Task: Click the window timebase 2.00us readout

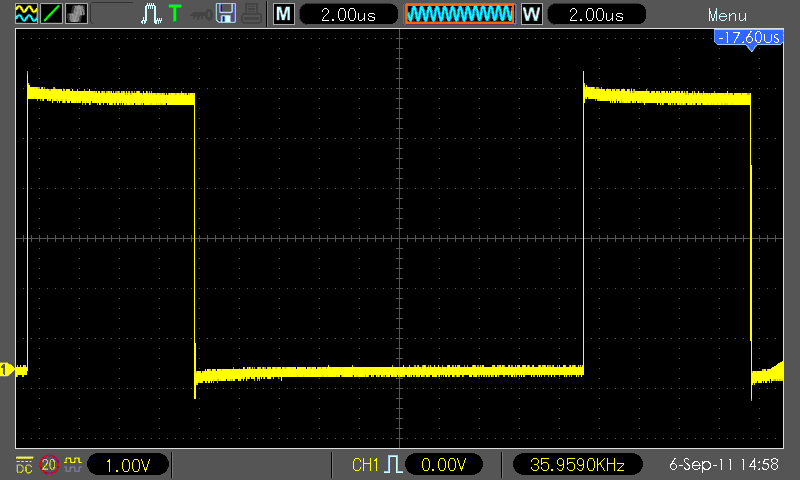Action: 596,14
